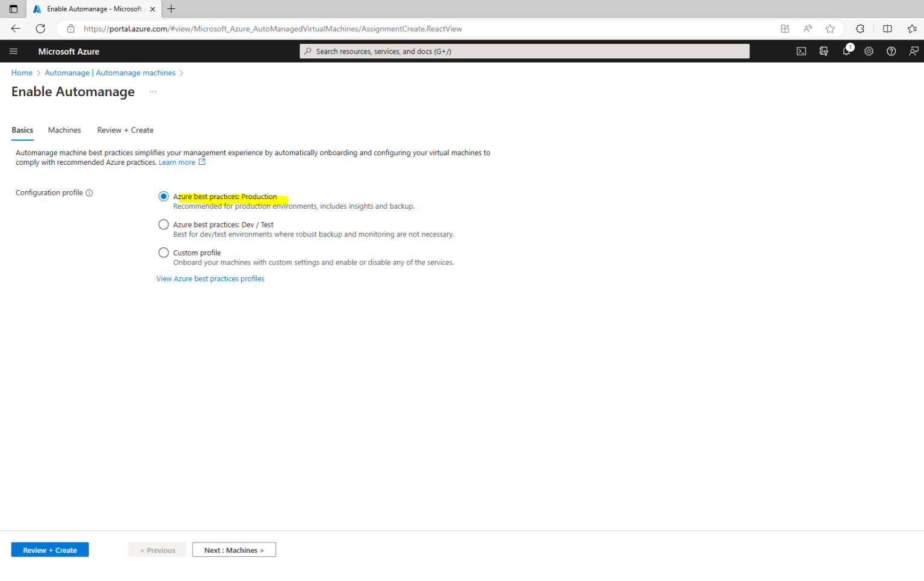
Task: Click inside the Azure search bar
Action: pos(523,51)
